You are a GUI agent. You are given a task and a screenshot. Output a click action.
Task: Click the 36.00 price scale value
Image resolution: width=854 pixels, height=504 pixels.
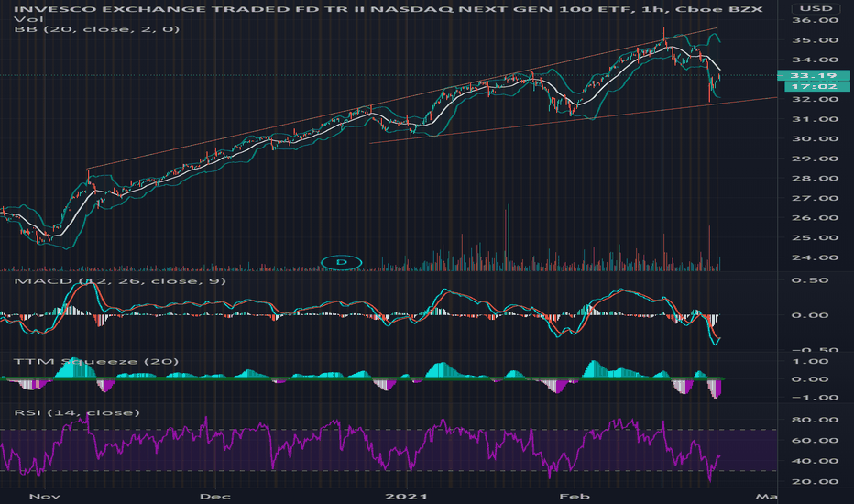816,20
